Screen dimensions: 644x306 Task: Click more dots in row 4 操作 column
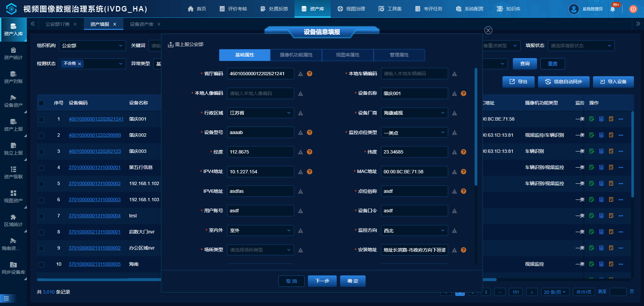click(x=621, y=167)
